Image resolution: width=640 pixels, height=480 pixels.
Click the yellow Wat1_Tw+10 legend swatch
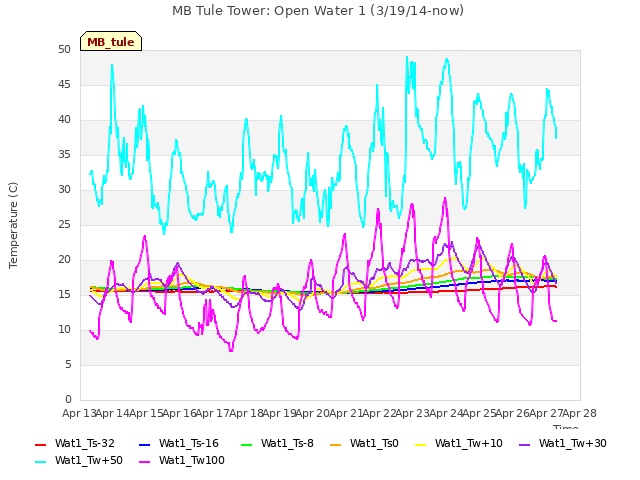420,444
